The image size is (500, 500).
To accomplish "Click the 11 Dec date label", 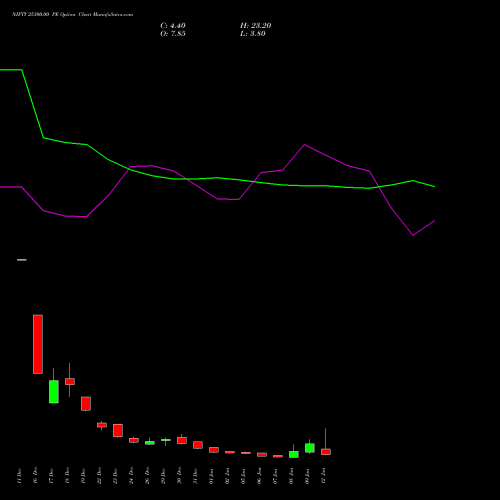I will (19, 476).
